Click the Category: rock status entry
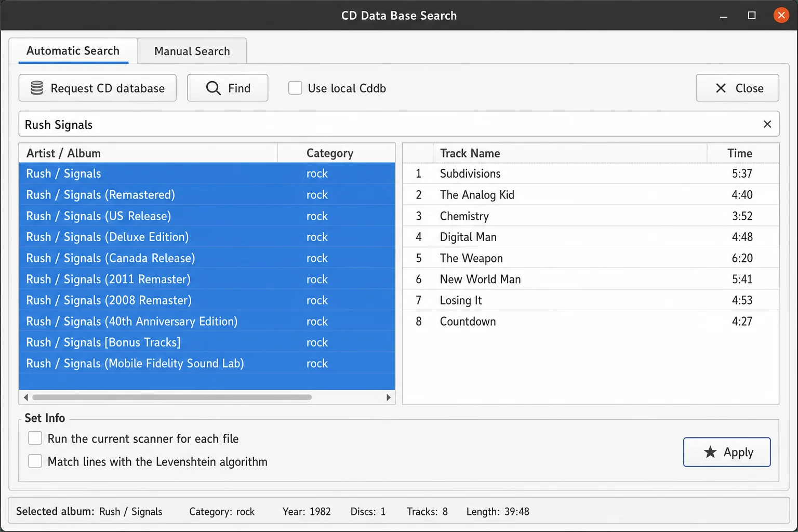This screenshot has width=798, height=532. tap(222, 511)
